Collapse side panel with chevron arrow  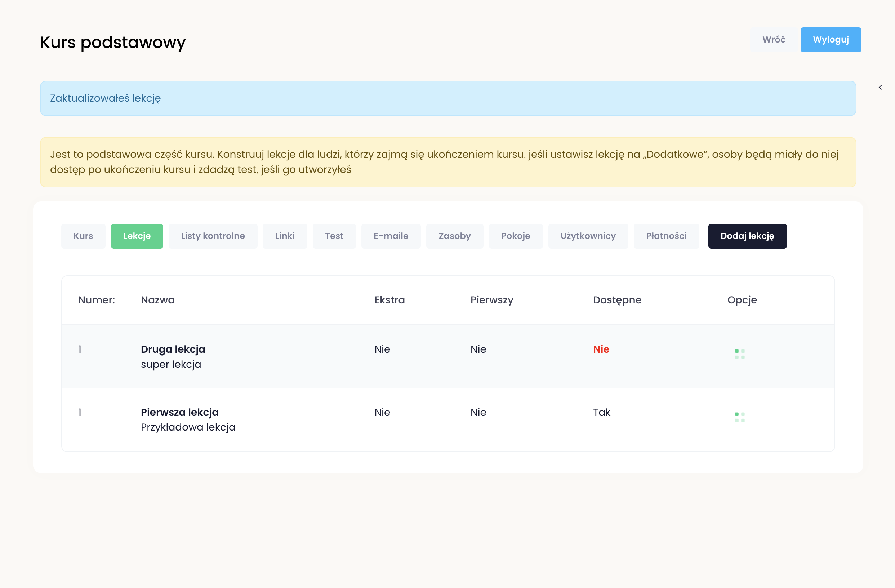(x=880, y=87)
